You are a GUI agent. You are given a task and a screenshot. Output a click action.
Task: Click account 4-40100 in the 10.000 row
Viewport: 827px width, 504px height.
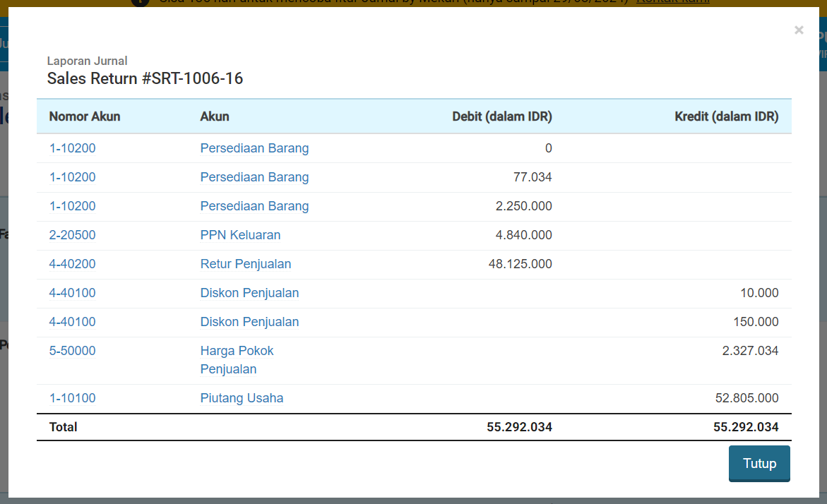72,293
